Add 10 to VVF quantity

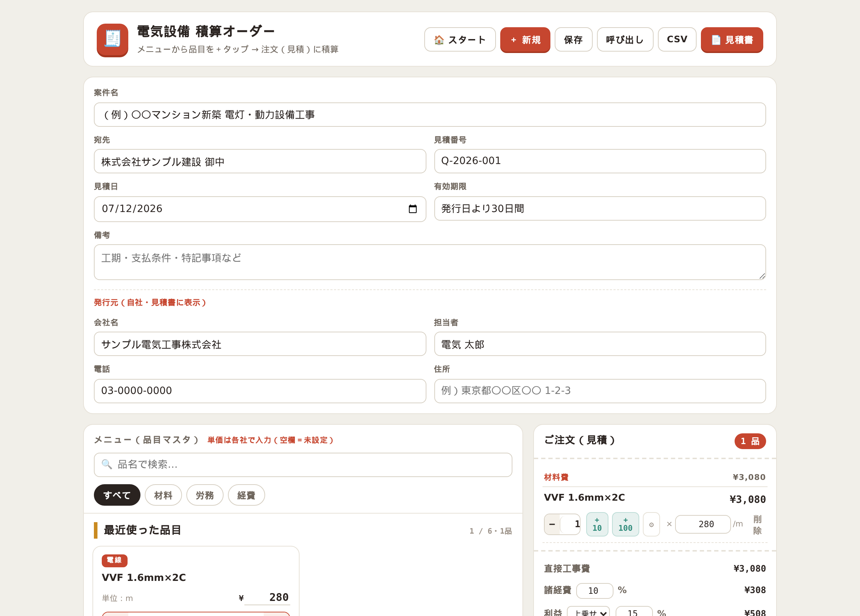(597, 524)
